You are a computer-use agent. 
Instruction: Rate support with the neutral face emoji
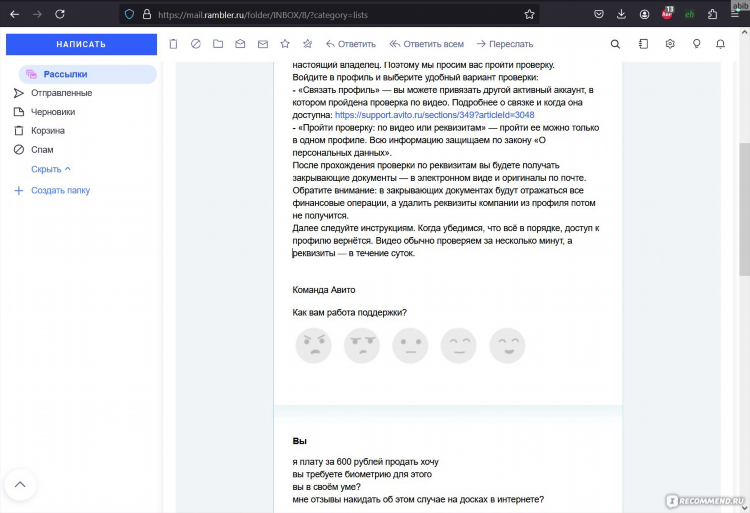(x=410, y=346)
